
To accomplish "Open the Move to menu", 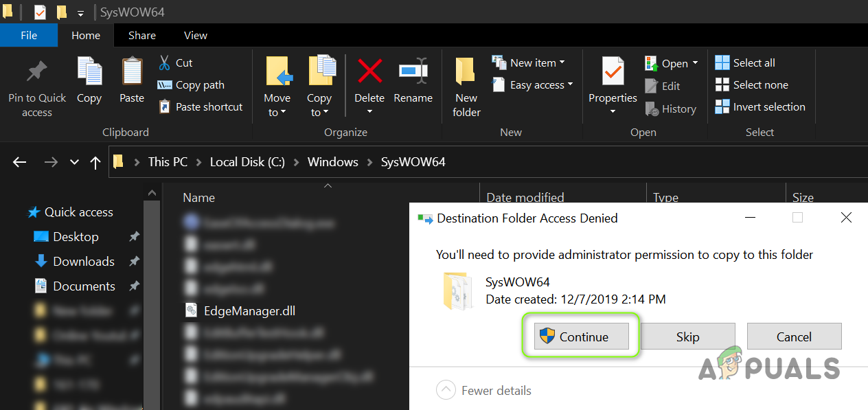I will (277, 87).
